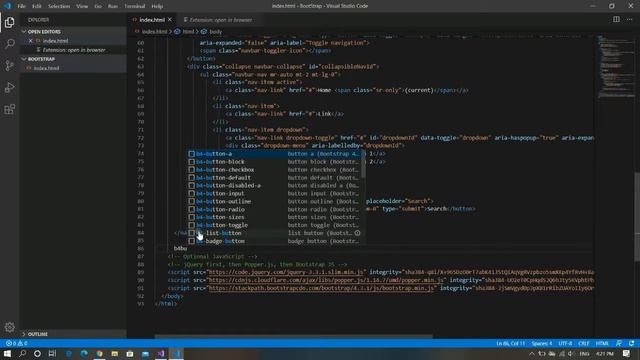This screenshot has height=360, width=640.
Task: Open the Windows Action Center
Action: pyautogui.click(x=627, y=353)
